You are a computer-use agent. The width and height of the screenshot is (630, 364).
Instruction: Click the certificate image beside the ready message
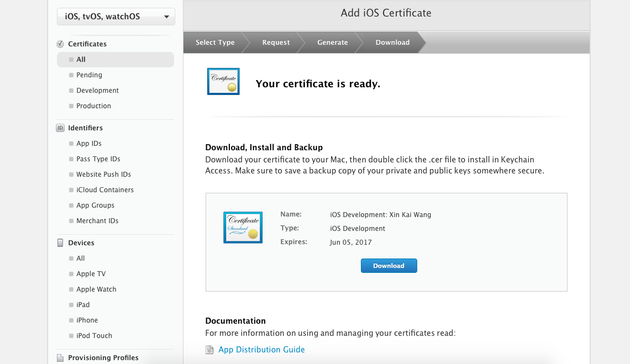click(223, 81)
